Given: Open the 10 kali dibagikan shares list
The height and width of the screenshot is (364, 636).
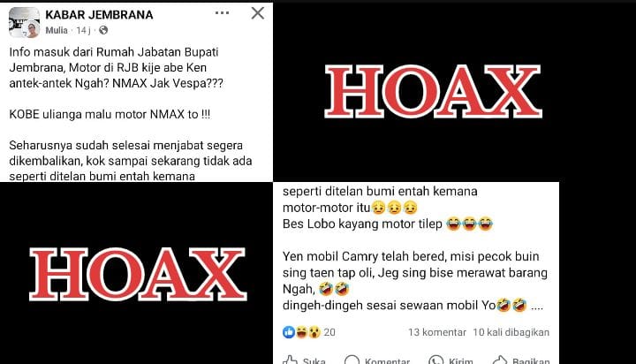Looking at the screenshot, I should (x=511, y=332).
